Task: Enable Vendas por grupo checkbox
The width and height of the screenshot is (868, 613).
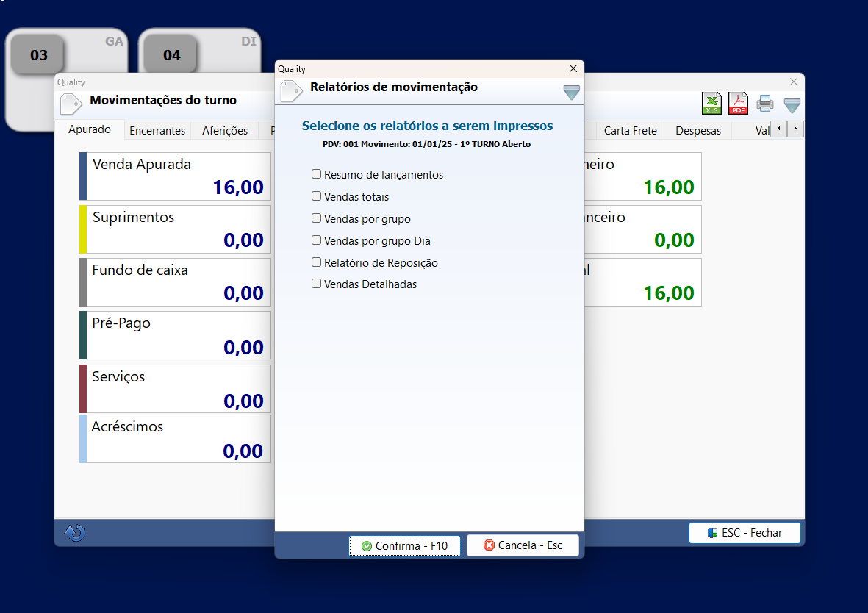Action: point(316,218)
